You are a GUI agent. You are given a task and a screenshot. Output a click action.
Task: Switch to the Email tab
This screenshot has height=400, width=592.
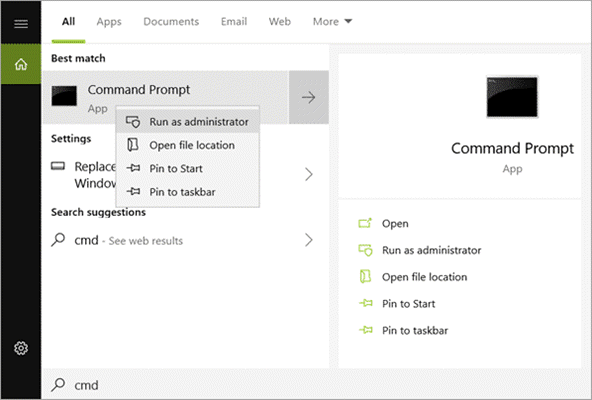click(x=234, y=22)
